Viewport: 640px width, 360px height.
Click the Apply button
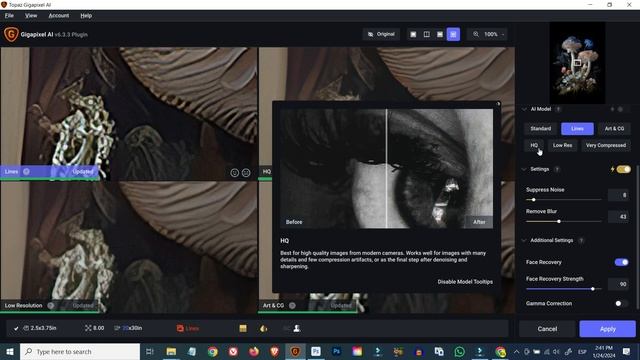pos(607,329)
